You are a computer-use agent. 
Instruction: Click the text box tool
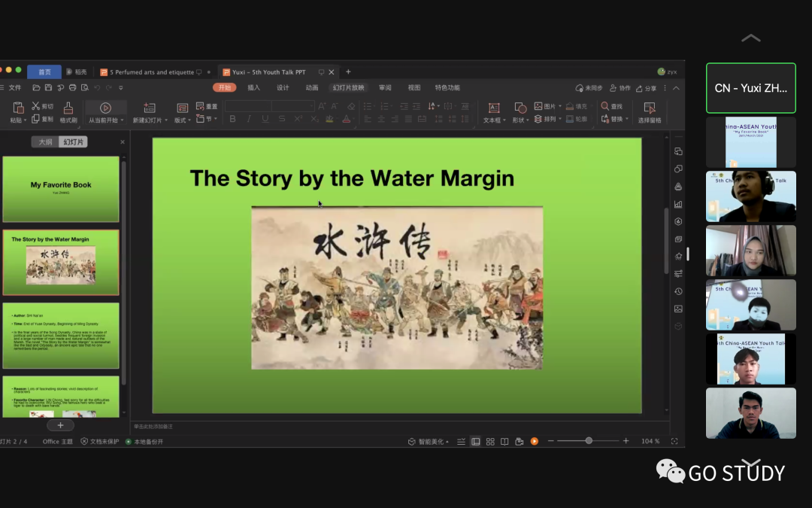pyautogui.click(x=494, y=108)
